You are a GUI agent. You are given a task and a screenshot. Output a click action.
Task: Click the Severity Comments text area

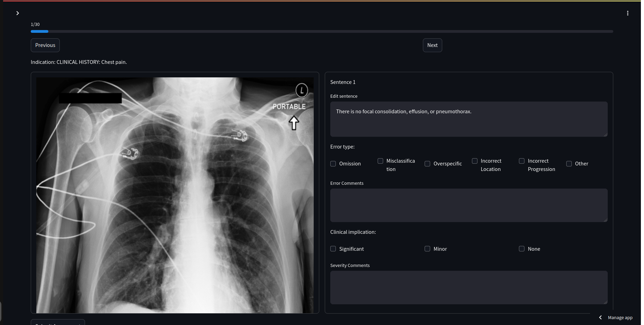(468, 287)
